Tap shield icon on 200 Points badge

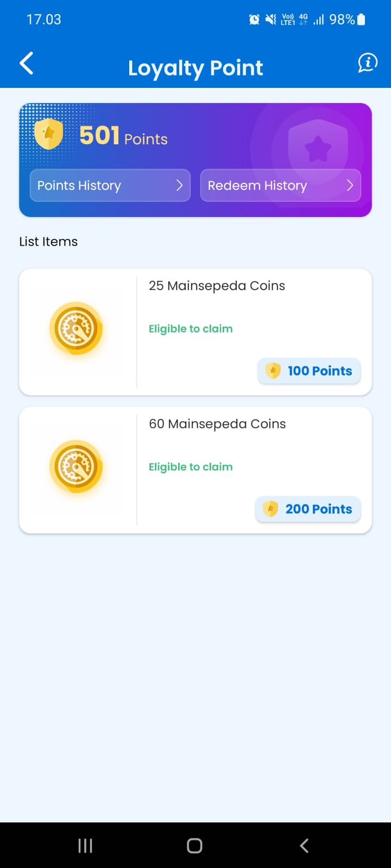click(x=270, y=509)
